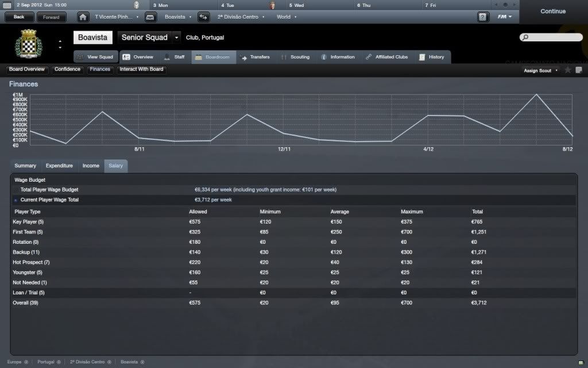Click the Interact With Board button
Viewport: 588px width, 368px height.
click(x=141, y=70)
